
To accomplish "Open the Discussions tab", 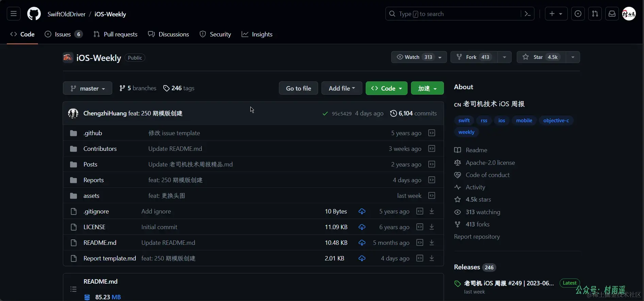I will tap(168, 34).
